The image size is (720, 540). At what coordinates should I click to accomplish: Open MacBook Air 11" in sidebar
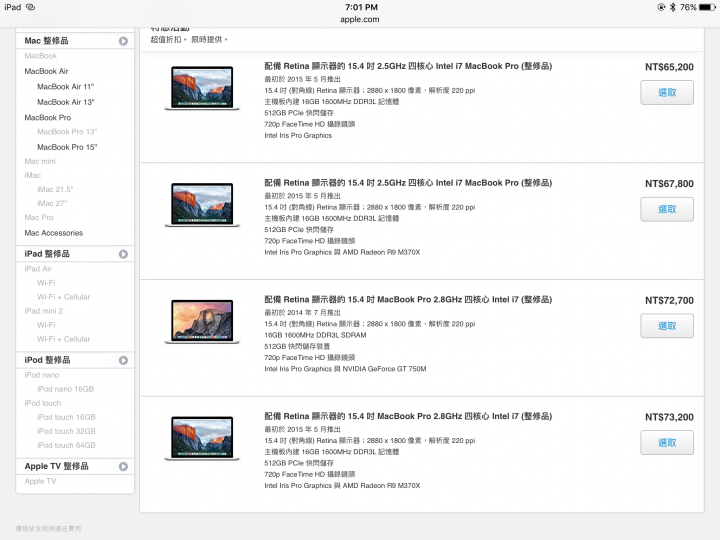pos(66,87)
